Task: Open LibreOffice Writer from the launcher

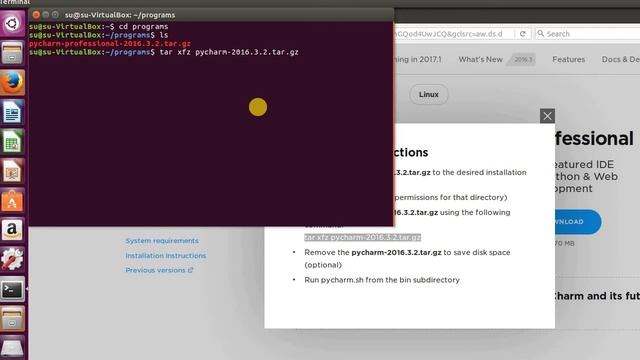Action: [x=12, y=112]
